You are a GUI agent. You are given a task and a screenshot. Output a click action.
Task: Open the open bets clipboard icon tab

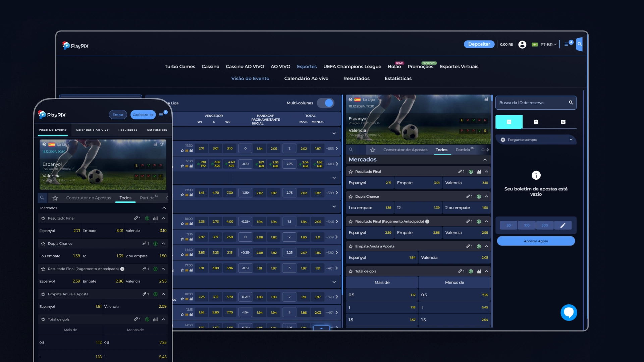click(536, 122)
